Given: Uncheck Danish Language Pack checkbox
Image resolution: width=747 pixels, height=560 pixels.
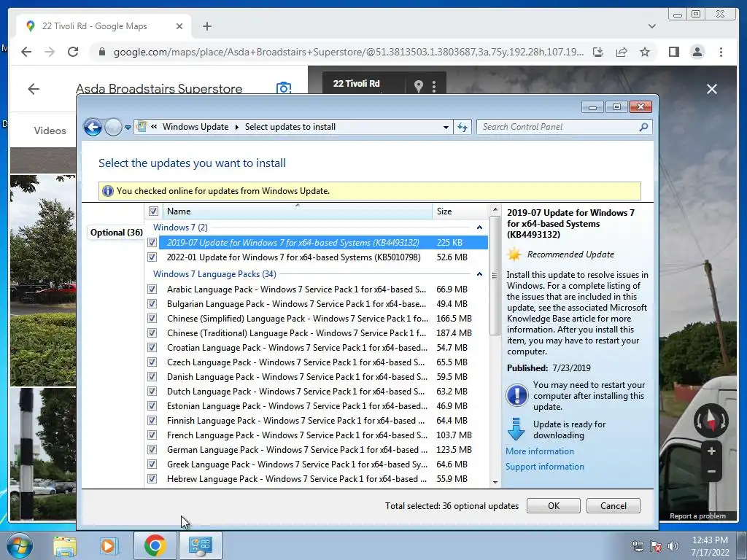Looking at the screenshot, I should click(152, 377).
